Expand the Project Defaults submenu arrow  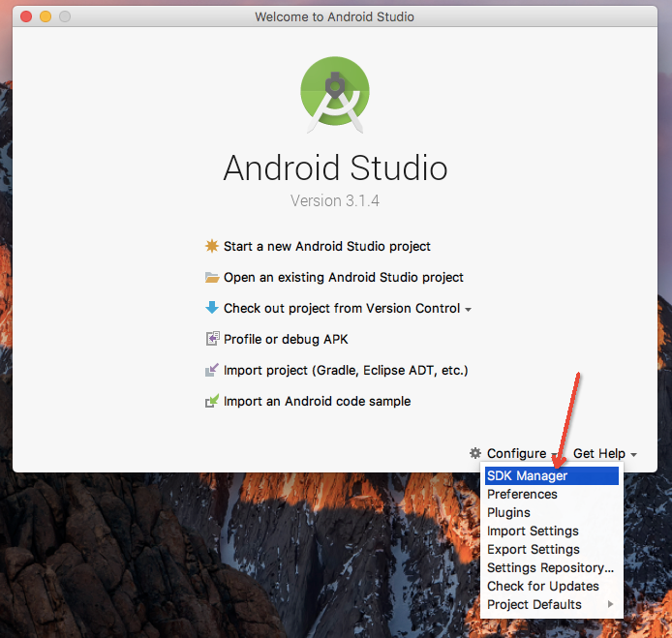pos(610,604)
